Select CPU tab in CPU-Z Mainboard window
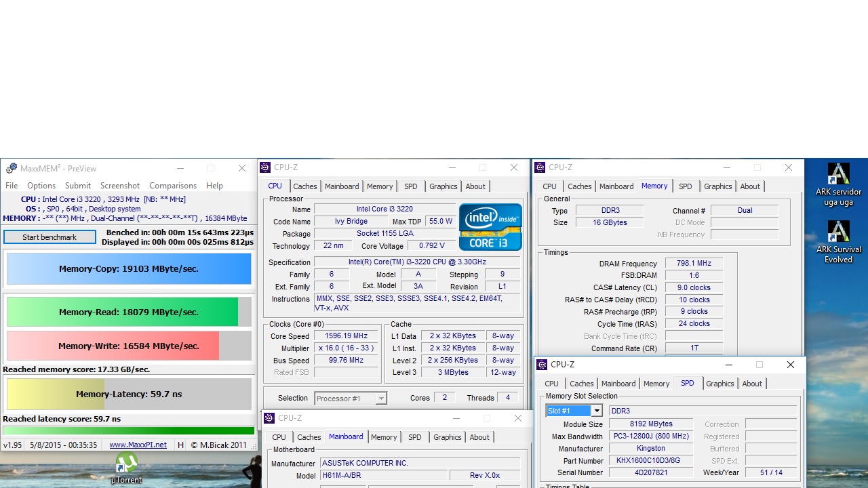 [279, 437]
